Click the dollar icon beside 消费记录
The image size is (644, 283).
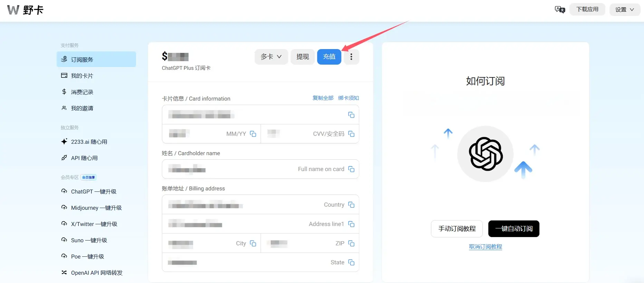tap(64, 92)
